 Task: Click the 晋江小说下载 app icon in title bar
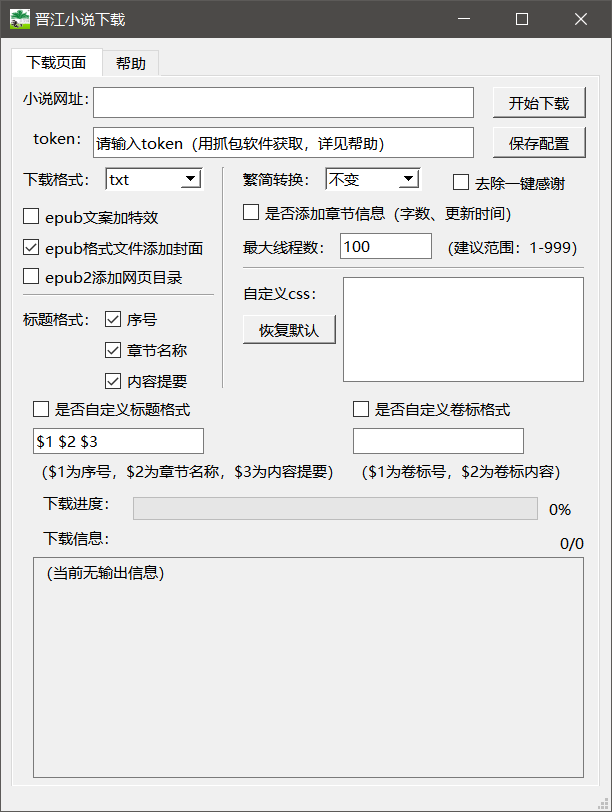(20, 19)
